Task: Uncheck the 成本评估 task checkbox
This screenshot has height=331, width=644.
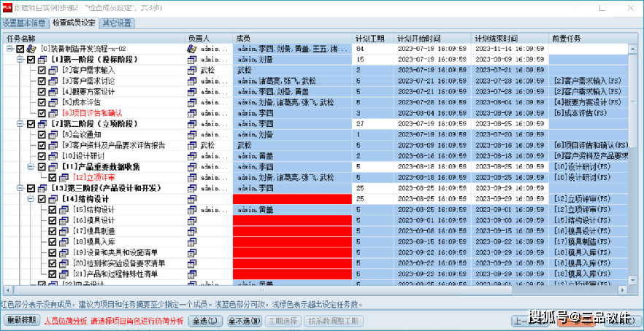Action: coord(42,103)
